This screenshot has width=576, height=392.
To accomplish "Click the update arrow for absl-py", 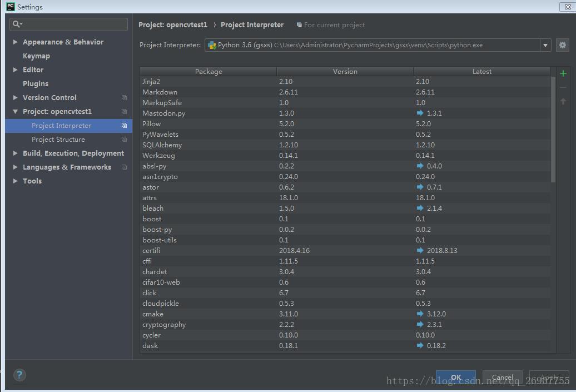I will (x=420, y=166).
